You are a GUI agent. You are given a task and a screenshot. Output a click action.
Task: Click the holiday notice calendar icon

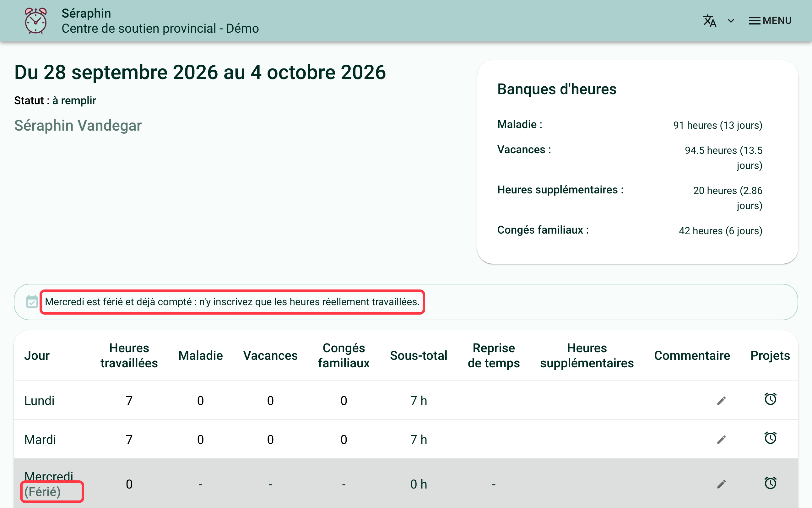32,301
